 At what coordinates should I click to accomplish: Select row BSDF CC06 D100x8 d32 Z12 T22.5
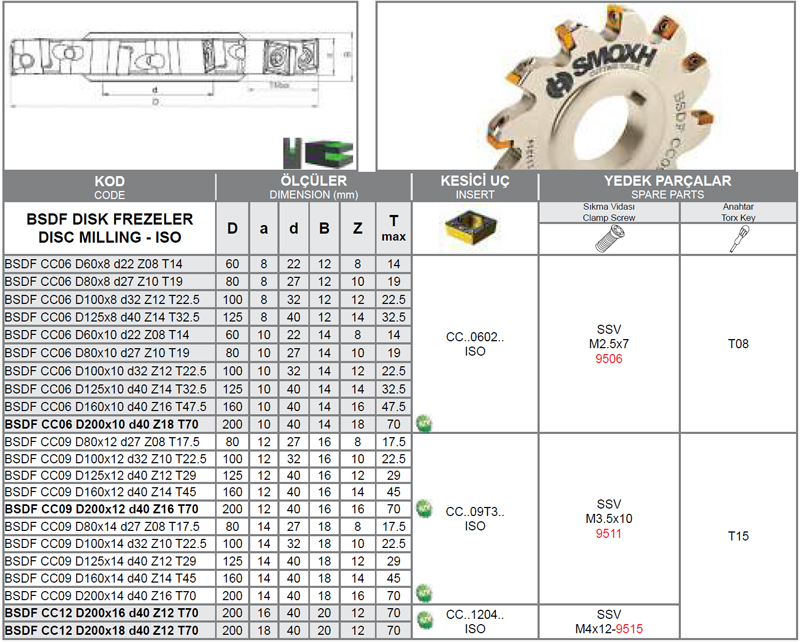[207, 300]
